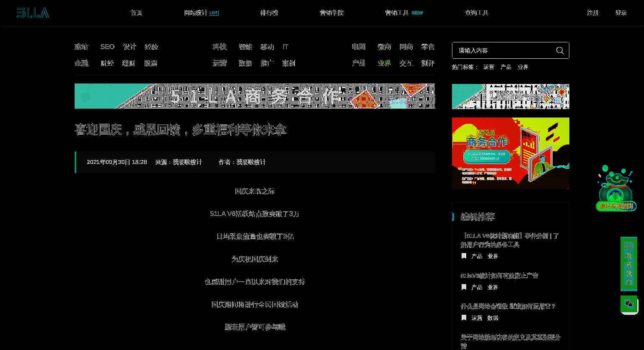
Task: Click hot tag 运营 below search box
Action: (488, 67)
